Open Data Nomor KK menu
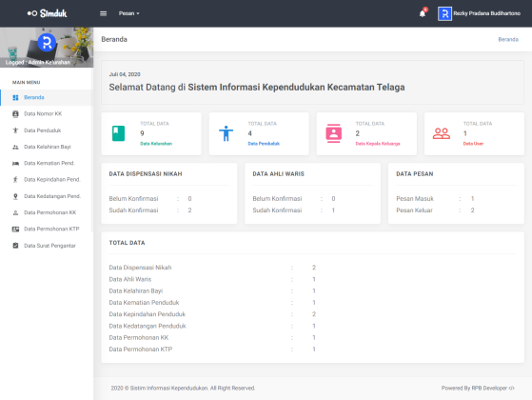This screenshot has height=400, width=532. 47,113
